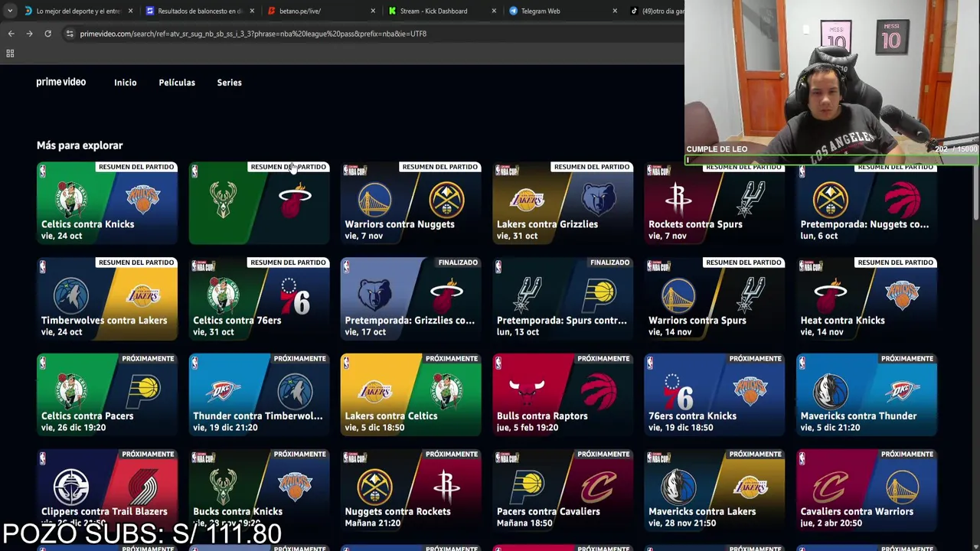980x551 pixels.
Task: Open Timberwolves contra Lakers card
Action: 107,298
